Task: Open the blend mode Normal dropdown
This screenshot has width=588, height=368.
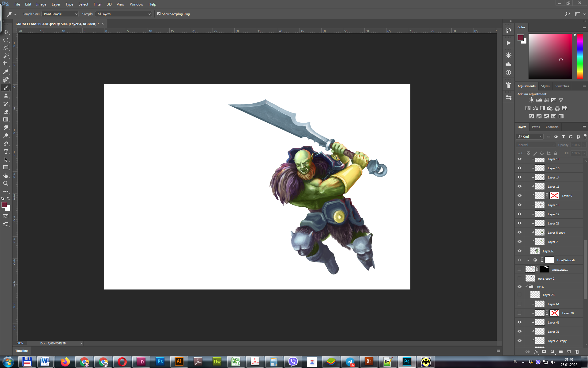Action: 536,145
